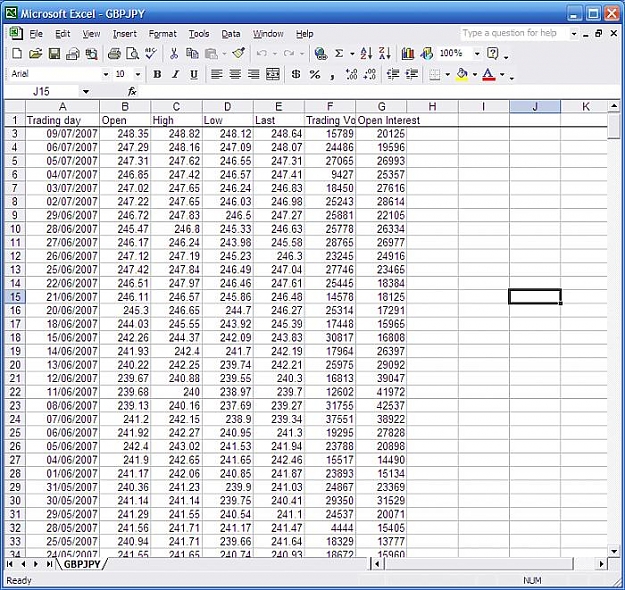Open the Edit menu

click(x=63, y=34)
